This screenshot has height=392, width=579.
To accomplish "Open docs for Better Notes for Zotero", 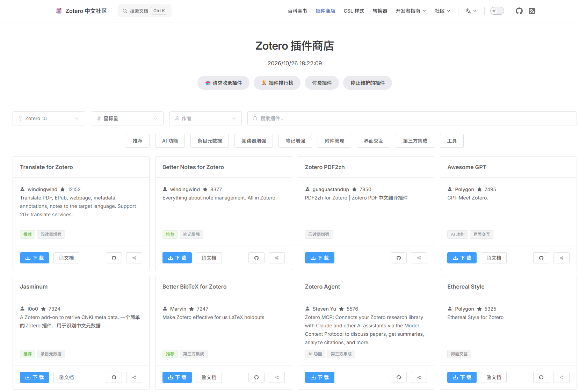I will pos(209,258).
